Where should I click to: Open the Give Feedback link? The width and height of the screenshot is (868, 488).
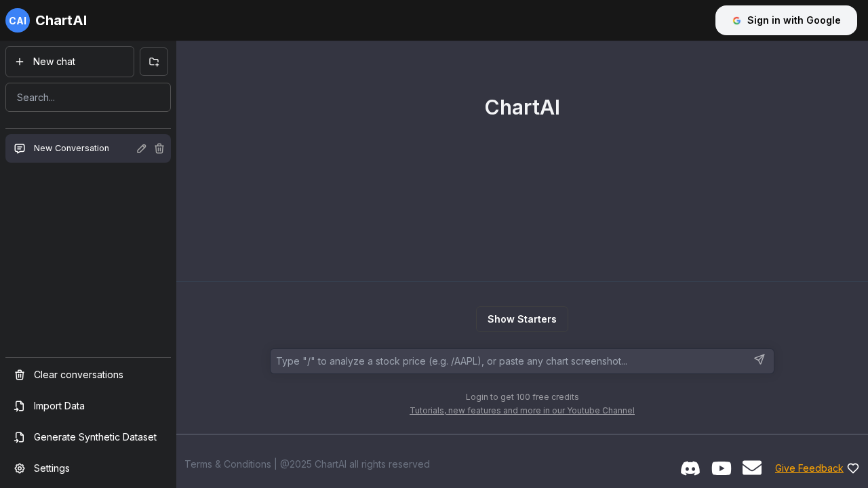(809, 468)
